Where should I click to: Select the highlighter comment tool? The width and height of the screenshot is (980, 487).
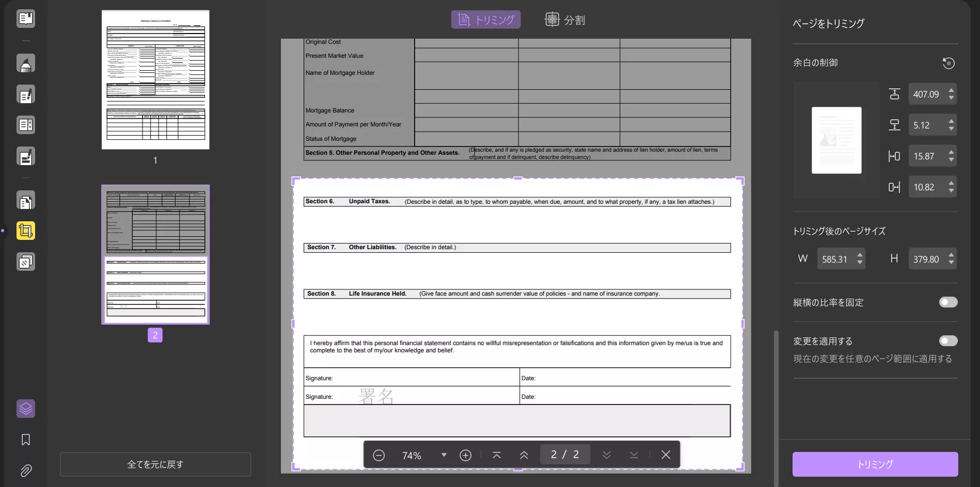(26, 63)
